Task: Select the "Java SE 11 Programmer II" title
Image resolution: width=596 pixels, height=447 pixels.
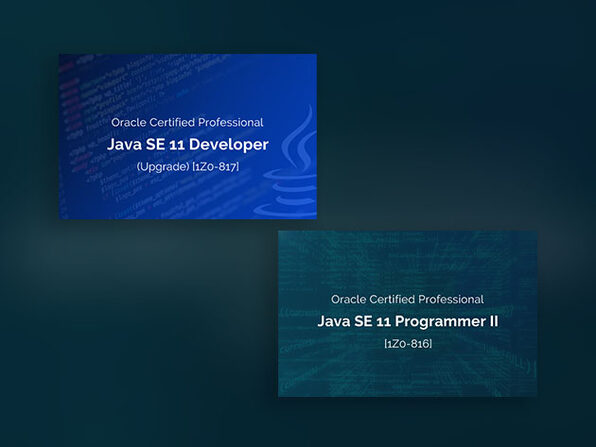Action: coord(407,321)
